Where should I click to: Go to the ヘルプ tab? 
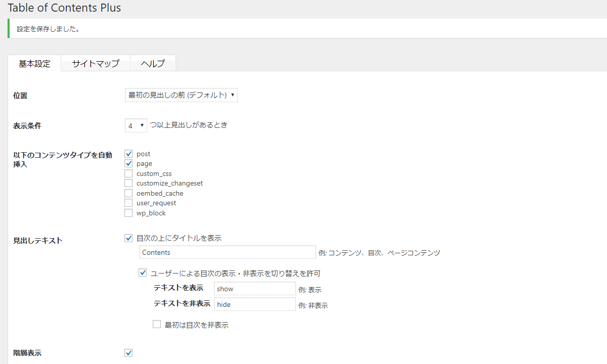click(153, 64)
